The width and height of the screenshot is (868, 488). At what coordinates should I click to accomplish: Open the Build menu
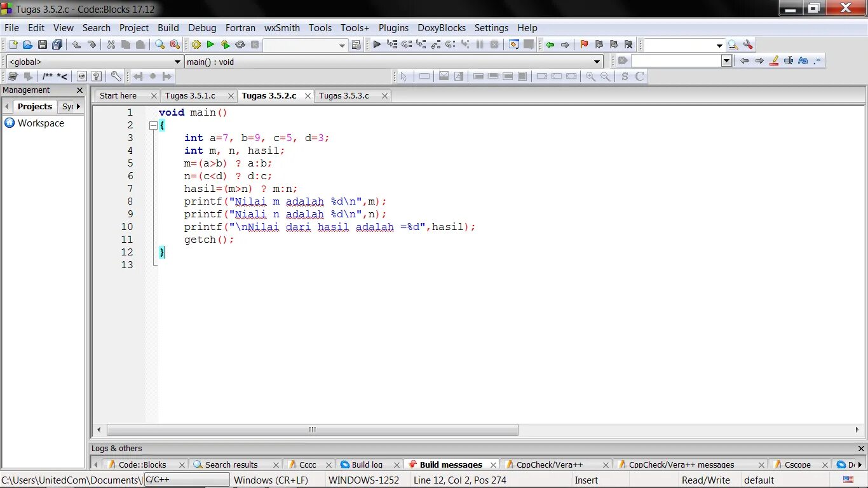[168, 28]
